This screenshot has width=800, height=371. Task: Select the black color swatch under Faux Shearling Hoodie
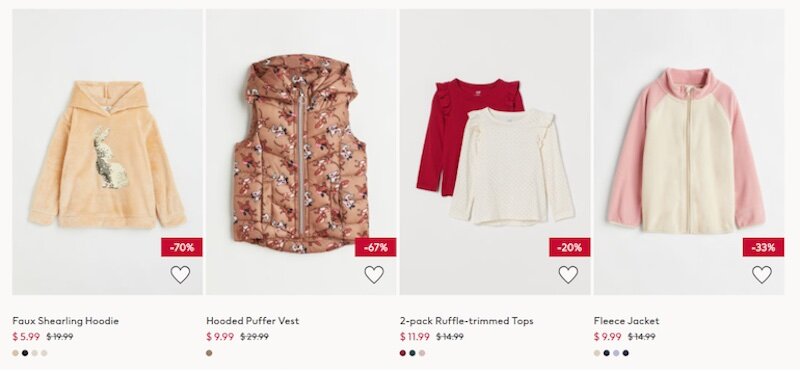pyautogui.click(x=24, y=353)
